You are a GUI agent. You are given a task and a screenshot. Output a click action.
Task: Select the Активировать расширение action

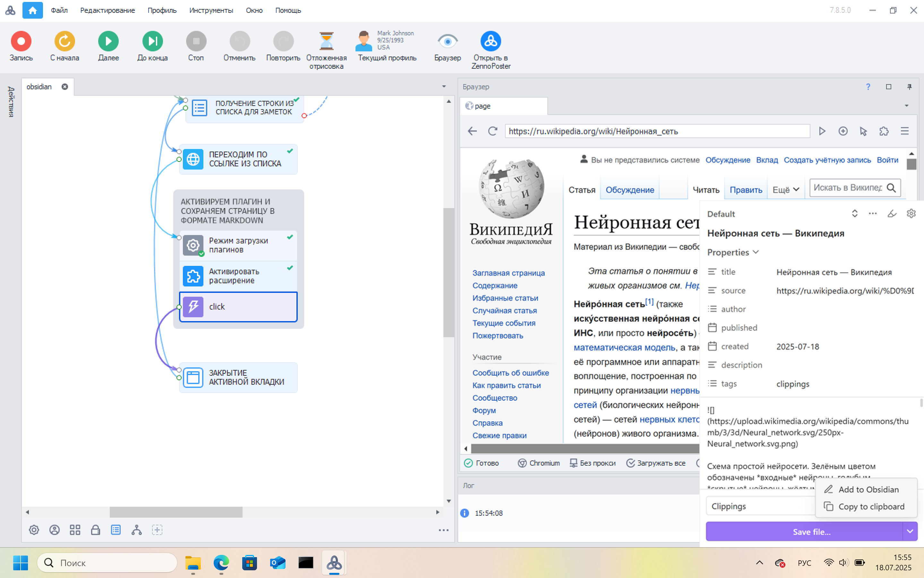pos(238,276)
